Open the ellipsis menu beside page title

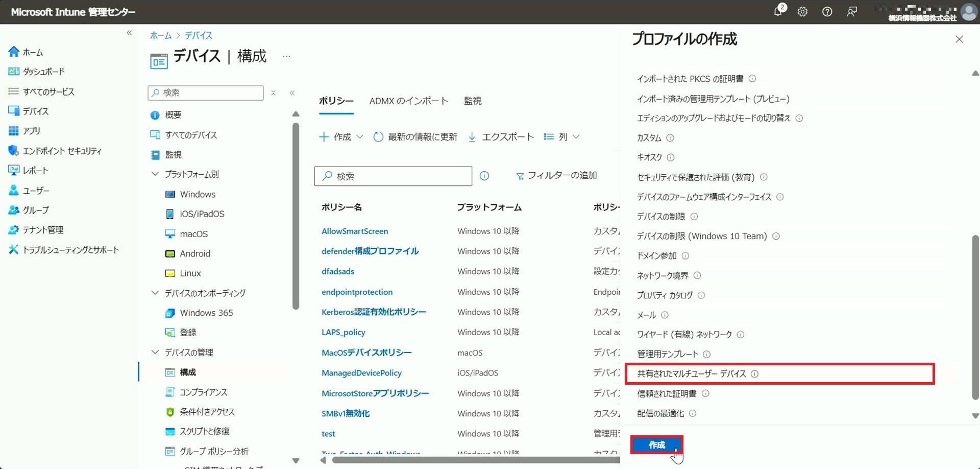pos(286,56)
